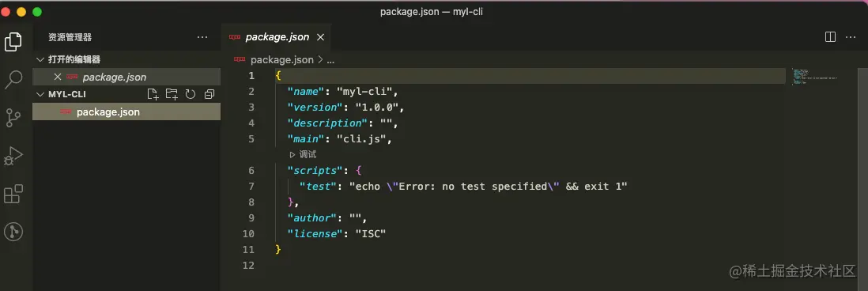868x291 pixels.
Task: Click the "version" key on line 3
Action: 315,108
